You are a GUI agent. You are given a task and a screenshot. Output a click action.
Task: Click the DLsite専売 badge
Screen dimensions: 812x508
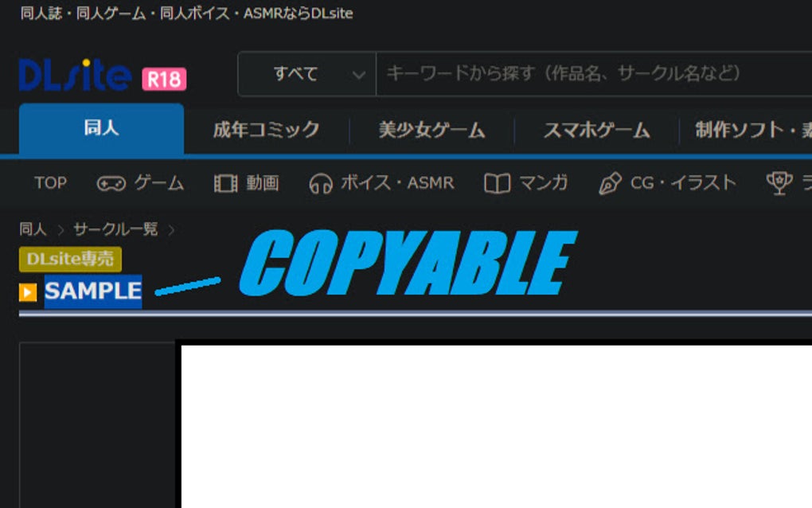[69, 260]
